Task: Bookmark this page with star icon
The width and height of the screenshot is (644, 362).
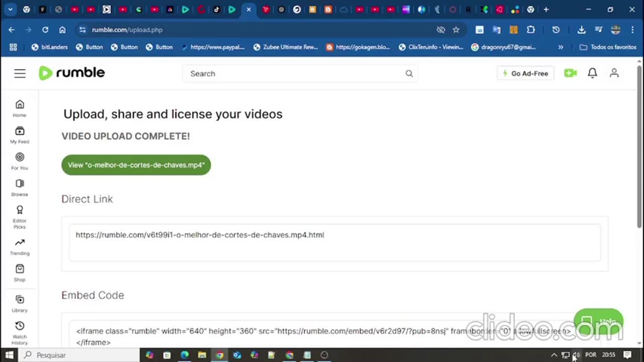Action: tap(456, 30)
